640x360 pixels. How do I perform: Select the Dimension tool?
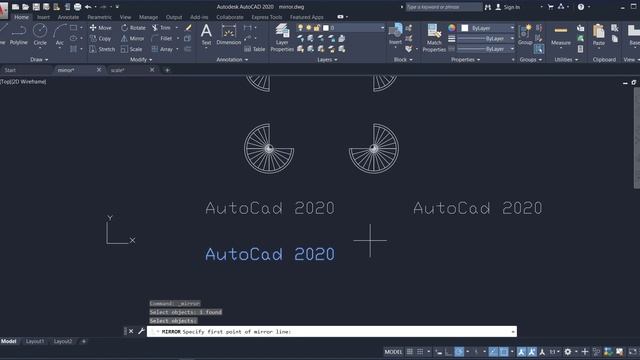(x=229, y=35)
